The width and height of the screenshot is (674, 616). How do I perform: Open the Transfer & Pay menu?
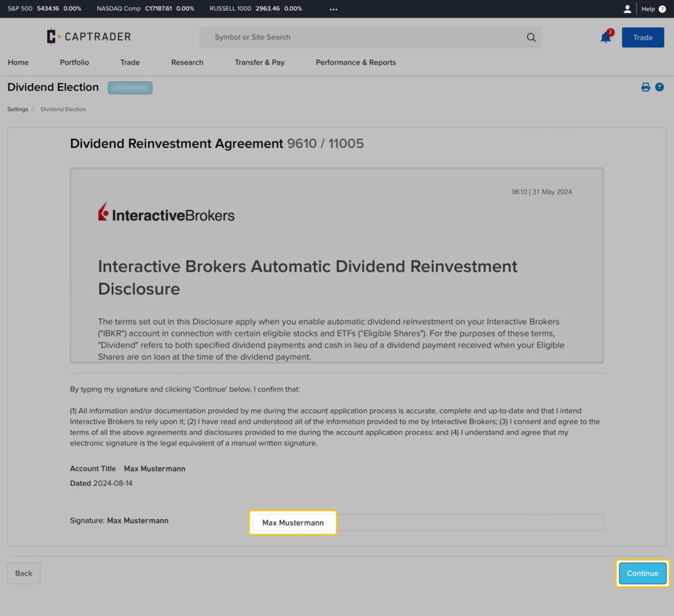pyautogui.click(x=259, y=63)
